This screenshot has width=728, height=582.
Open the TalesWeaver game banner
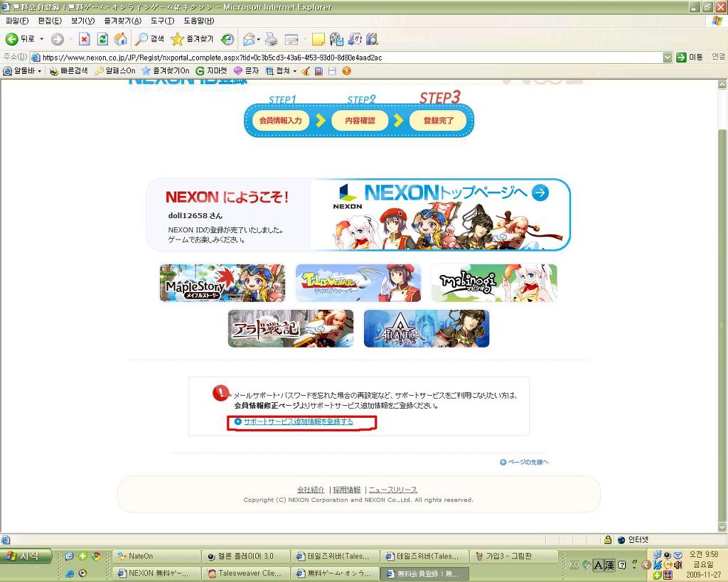coord(358,283)
